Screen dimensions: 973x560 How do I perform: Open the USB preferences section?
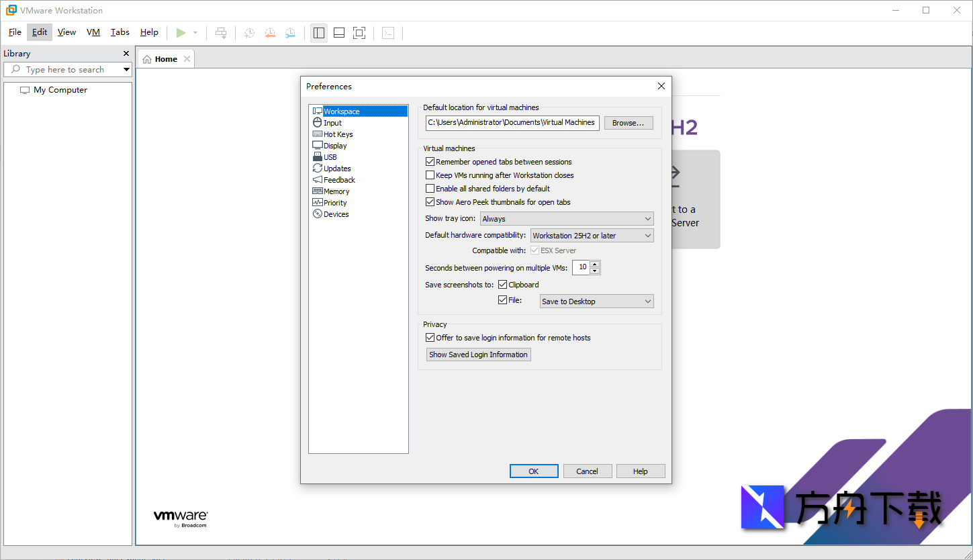(x=329, y=156)
